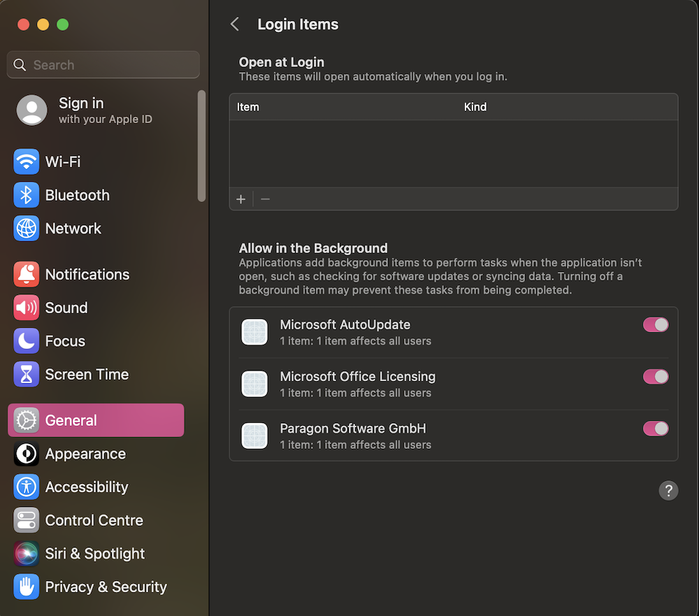Screen dimensions: 699x616
Task: Select Appearance in the sidebar
Action: click(x=96, y=454)
